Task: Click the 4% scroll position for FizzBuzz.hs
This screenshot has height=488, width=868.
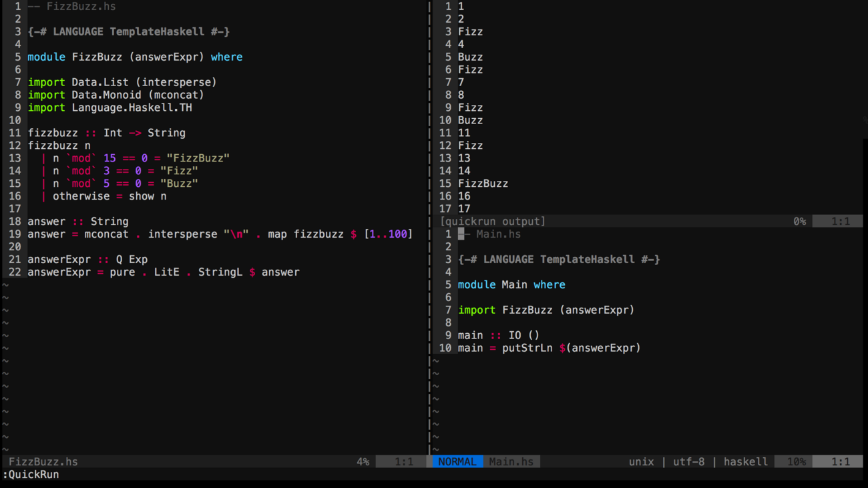Action: (363, 461)
